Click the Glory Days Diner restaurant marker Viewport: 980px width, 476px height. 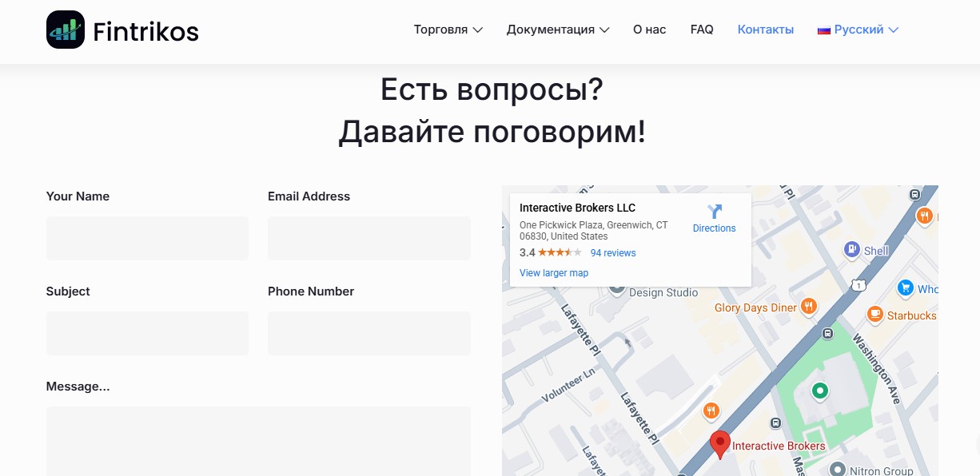click(809, 307)
